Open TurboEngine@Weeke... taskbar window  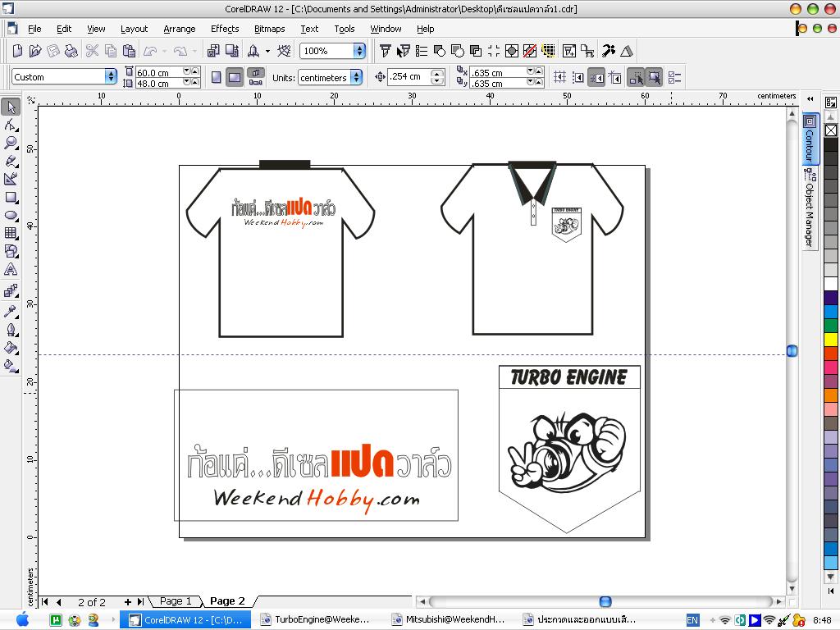click(x=316, y=619)
